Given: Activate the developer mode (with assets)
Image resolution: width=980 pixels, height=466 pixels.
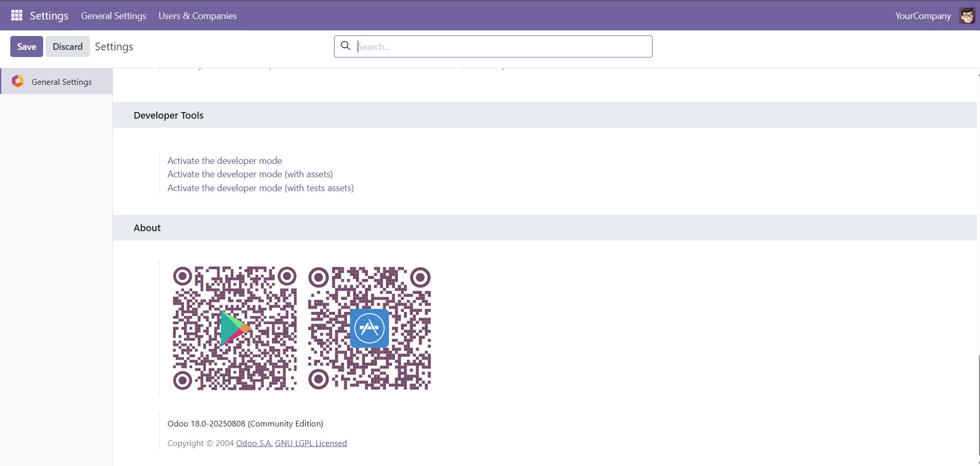Looking at the screenshot, I should tap(250, 174).
